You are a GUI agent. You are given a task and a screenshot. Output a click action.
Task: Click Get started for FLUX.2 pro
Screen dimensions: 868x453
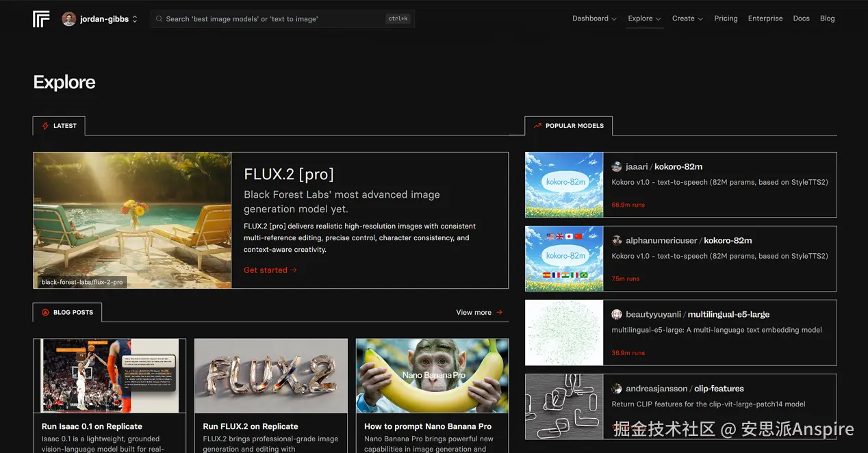(270, 270)
